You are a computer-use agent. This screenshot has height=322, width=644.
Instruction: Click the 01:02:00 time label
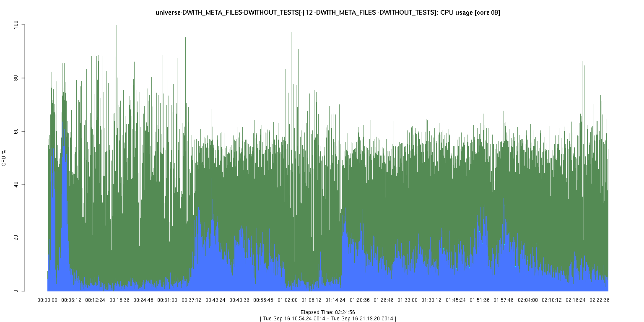tap(288, 300)
